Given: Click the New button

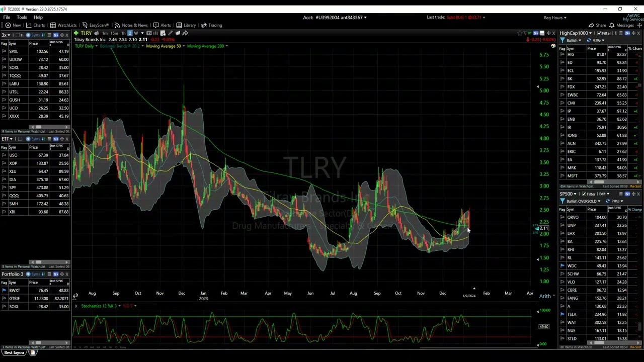Looking at the screenshot, I should pos(13,25).
